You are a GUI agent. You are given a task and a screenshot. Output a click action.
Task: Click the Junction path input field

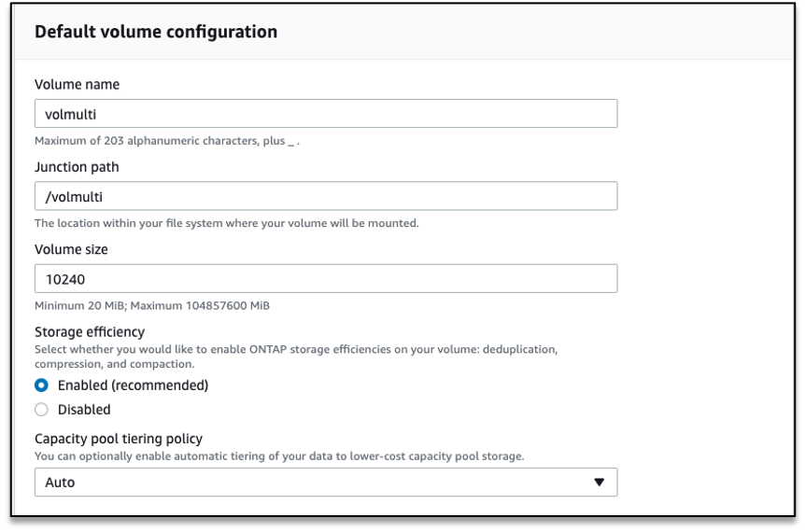[x=325, y=196]
